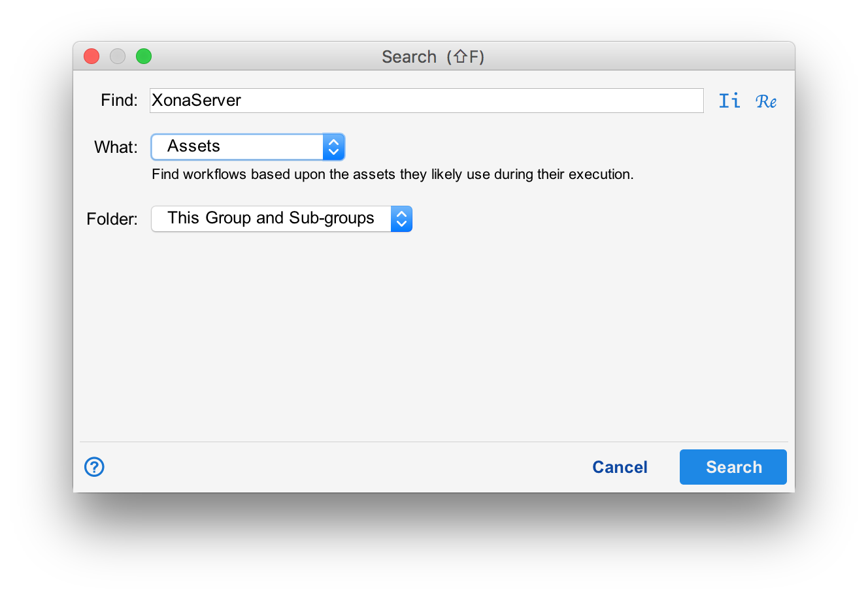Cancel the search dialog

tap(620, 467)
